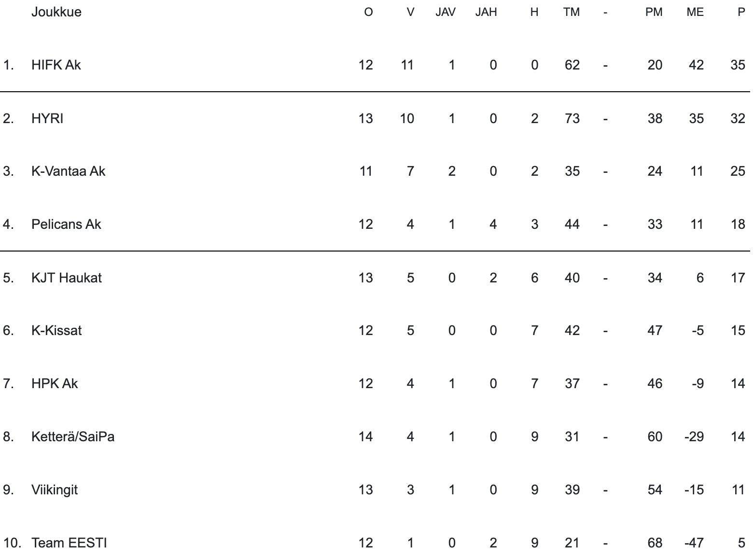Select the K-Vantaa Ak team name
Screen dimensions: 754x560
pyautogui.click(x=68, y=171)
